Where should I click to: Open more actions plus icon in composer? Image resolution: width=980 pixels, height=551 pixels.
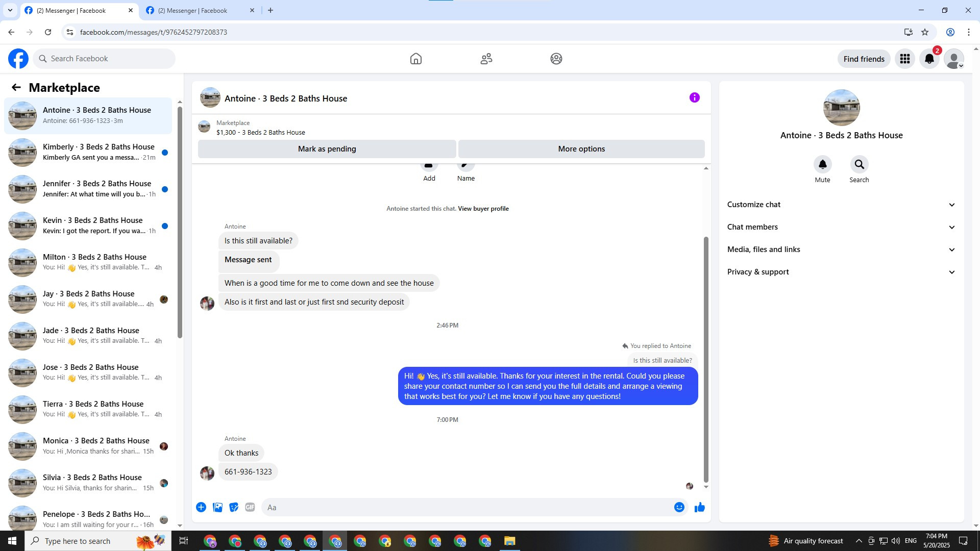(x=201, y=507)
